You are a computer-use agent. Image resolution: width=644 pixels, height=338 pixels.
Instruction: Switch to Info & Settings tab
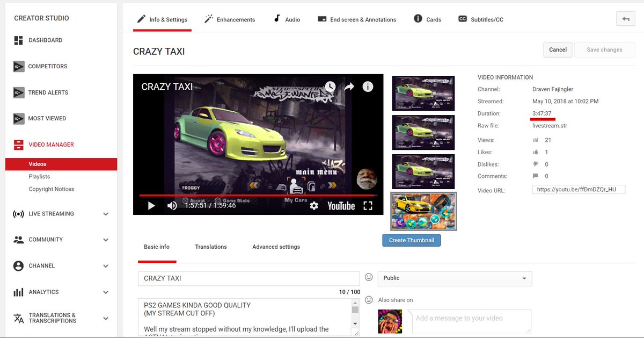coord(162,19)
